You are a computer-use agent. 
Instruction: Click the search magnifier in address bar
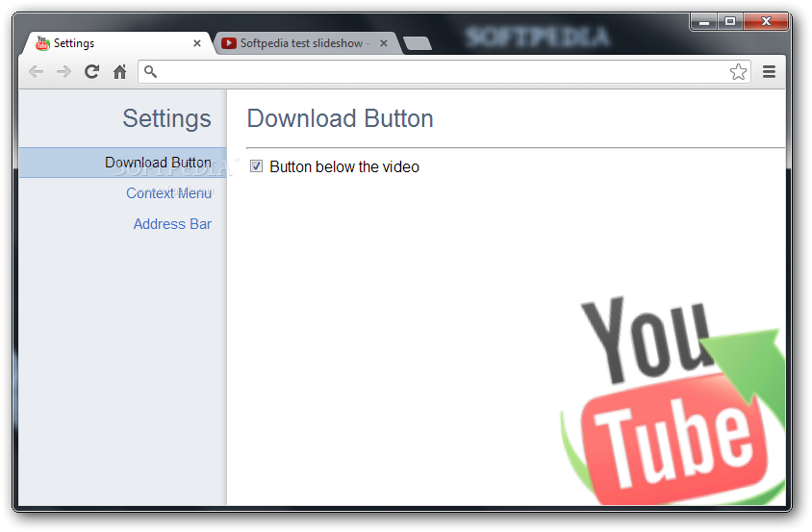pyautogui.click(x=150, y=71)
